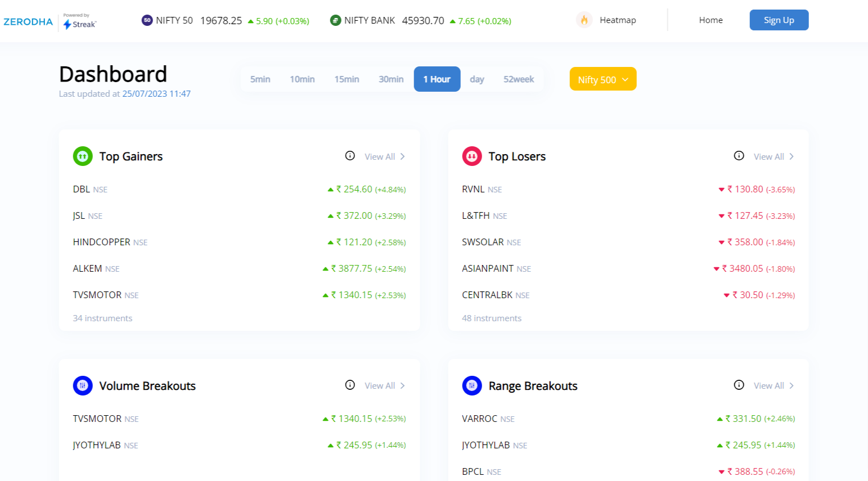Screen dimensions: 868x481
Task: Click the chevron next to Top Gainers View All
Action: (402, 156)
